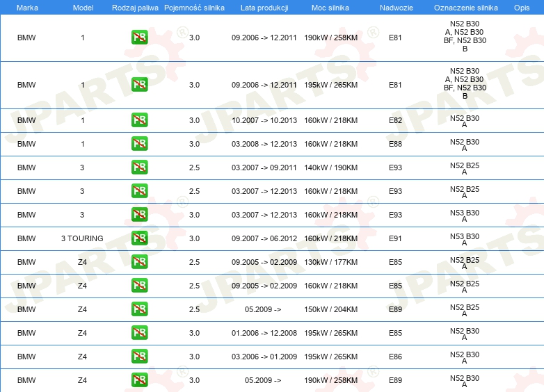Click the fuel icon in the 150kW E89 row
Viewport: 544px width, 392px height.
pyautogui.click(x=139, y=309)
